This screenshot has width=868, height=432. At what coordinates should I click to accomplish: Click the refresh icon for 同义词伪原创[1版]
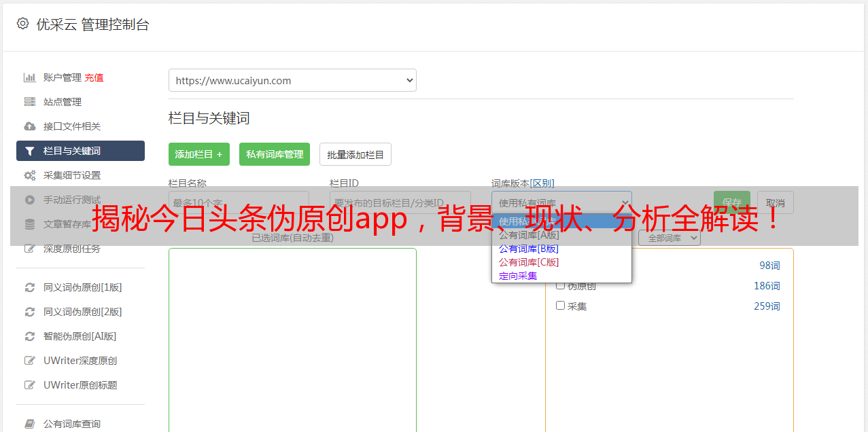tap(30, 287)
